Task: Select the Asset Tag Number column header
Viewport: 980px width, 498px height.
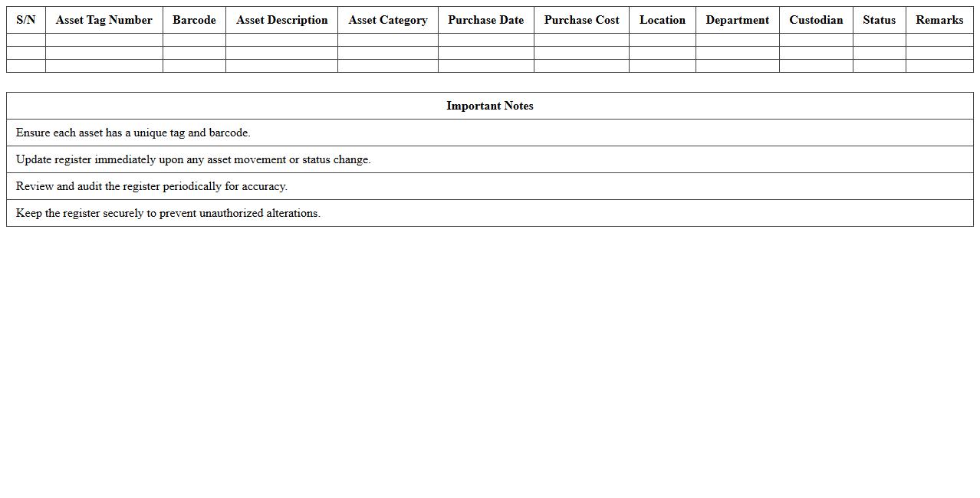Action: point(104,20)
